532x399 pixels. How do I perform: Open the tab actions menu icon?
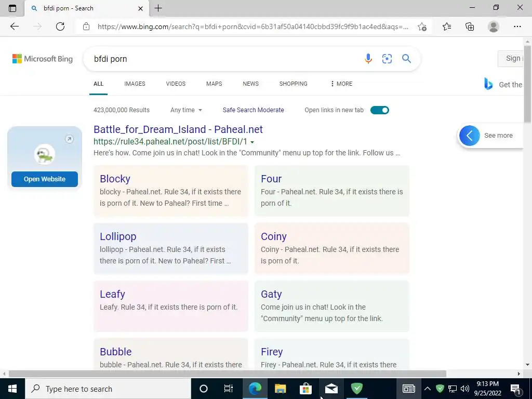[12, 8]
